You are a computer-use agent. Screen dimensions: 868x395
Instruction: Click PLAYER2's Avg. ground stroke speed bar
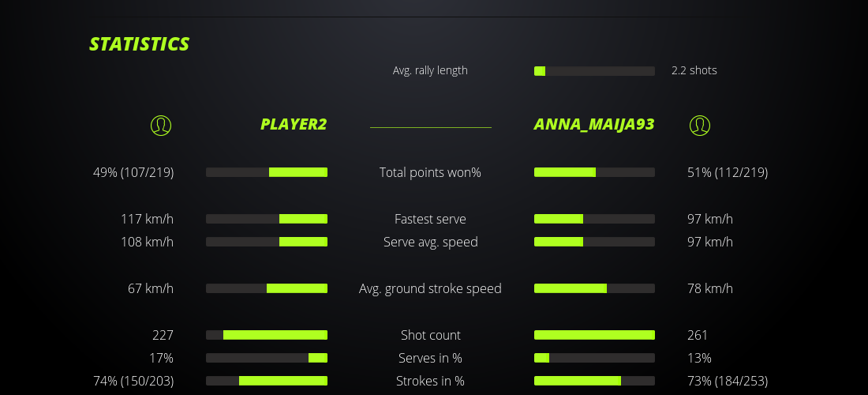[267, 288]
